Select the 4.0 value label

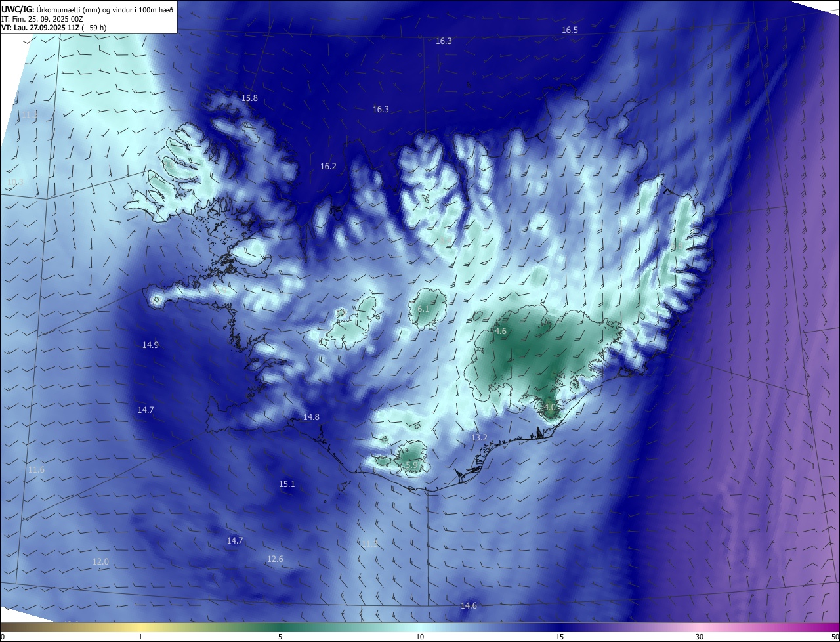click(x=550, y=408)
